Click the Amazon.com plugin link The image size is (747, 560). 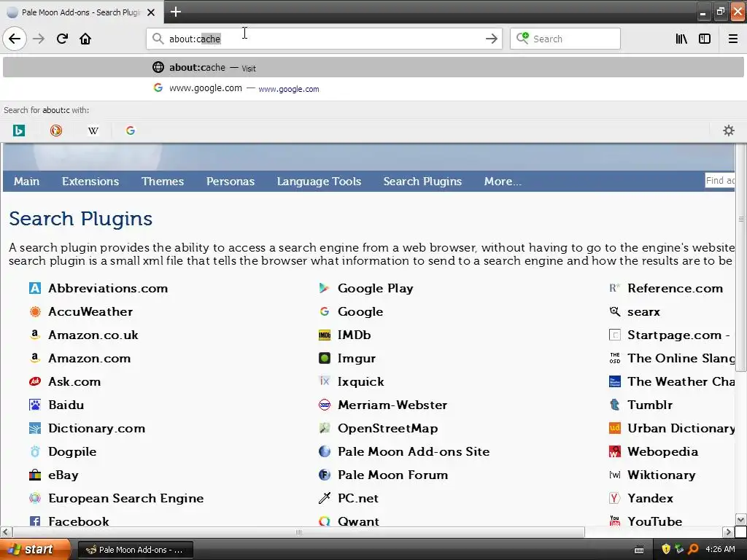[x=90, y=358]
